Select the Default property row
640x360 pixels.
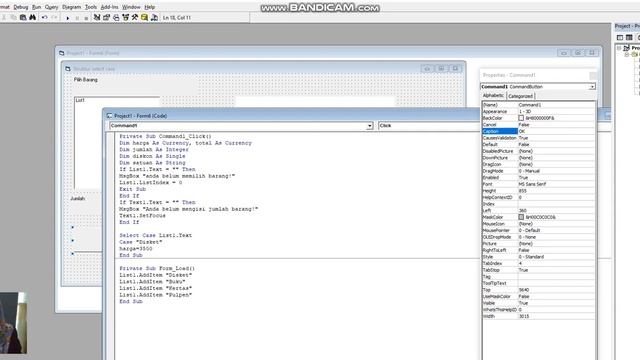point(538,144)
